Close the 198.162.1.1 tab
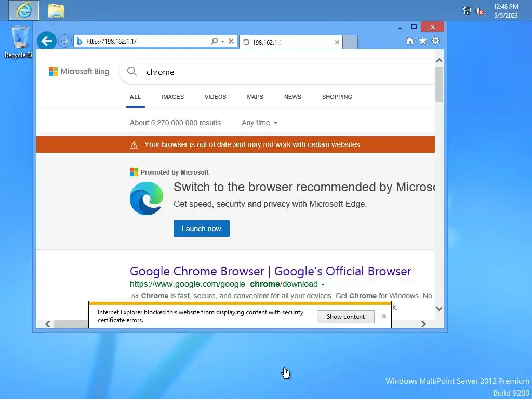This screenshot has width=532, height=399. 337,42
